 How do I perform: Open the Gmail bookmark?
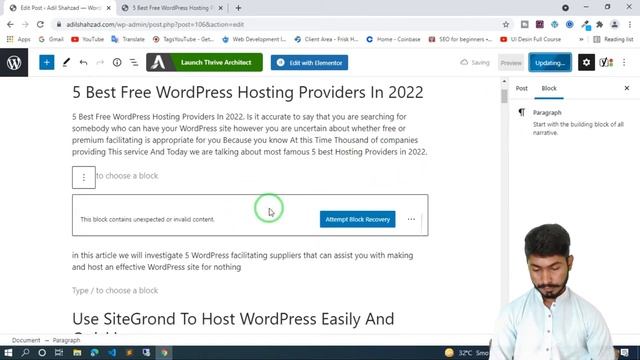click(51, 39)
